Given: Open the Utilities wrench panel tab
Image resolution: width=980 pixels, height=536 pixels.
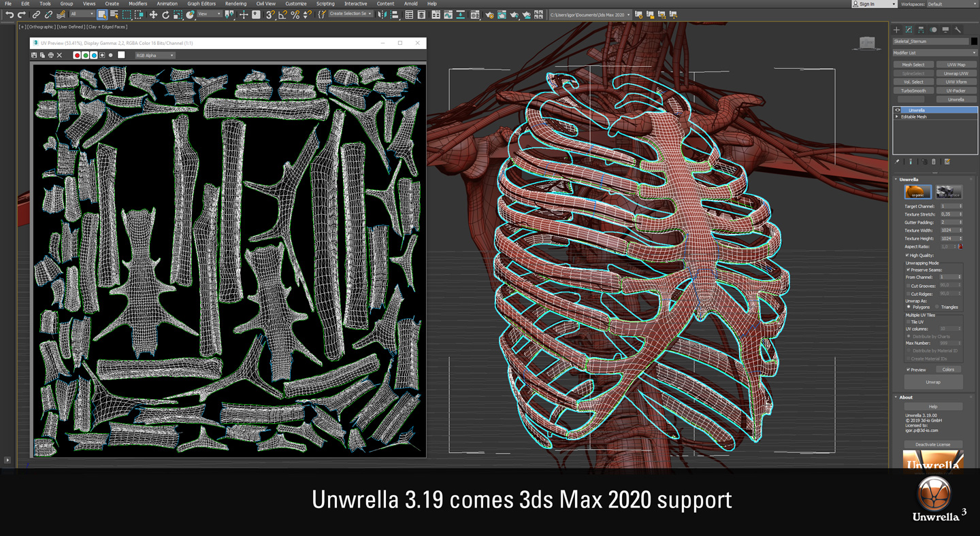Looking at the screenshot, I should click(958, 30).
